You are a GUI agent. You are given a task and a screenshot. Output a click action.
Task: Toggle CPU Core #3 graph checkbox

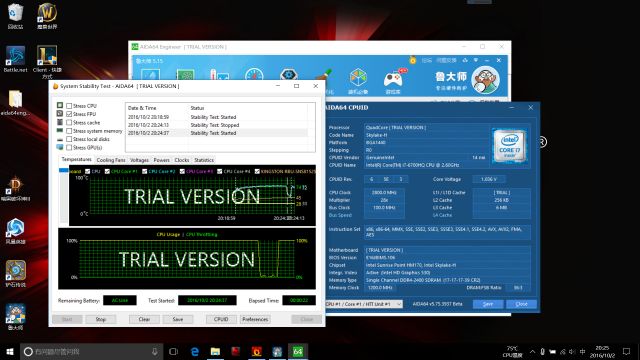tap(182, 171)
